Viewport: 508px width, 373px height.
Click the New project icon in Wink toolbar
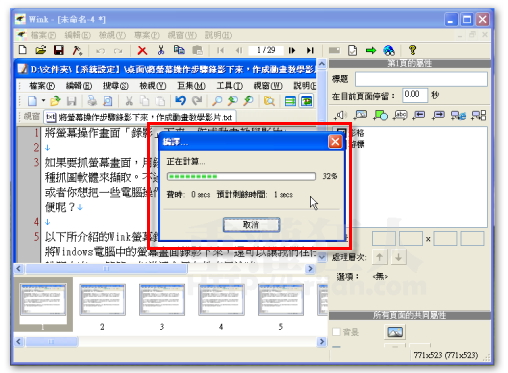pyautogui.click(x=23, y=50)
